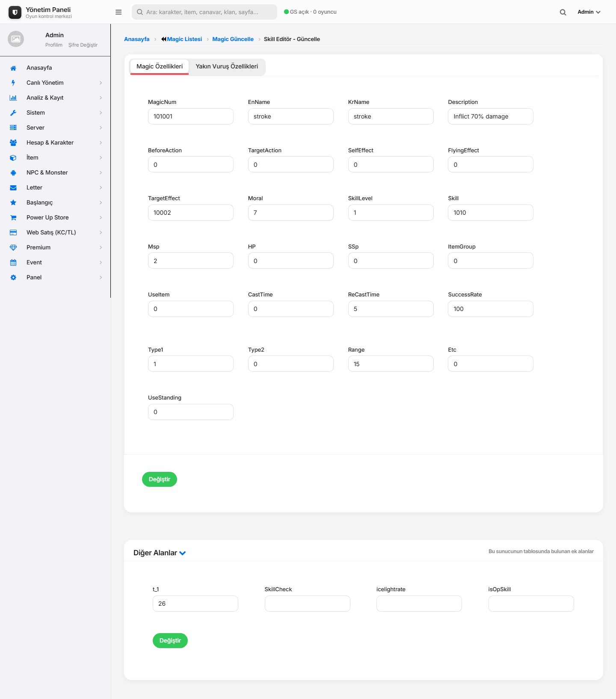Switch to the Yakın Vuruş Özellikleri tab
This screenshot has width=616, height=699.
coord(227,66)
